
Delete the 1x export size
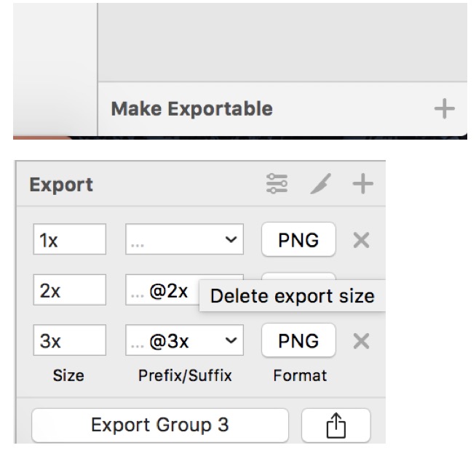(361, 241)
